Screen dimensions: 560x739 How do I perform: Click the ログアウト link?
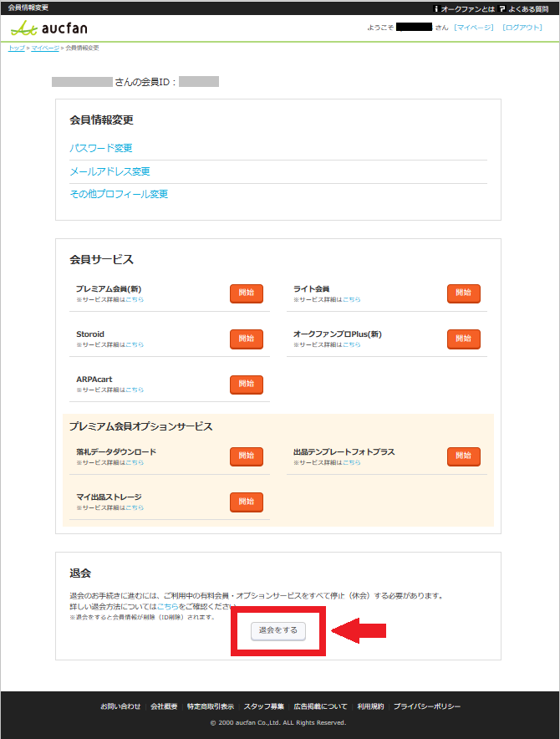tap(522, 28)
